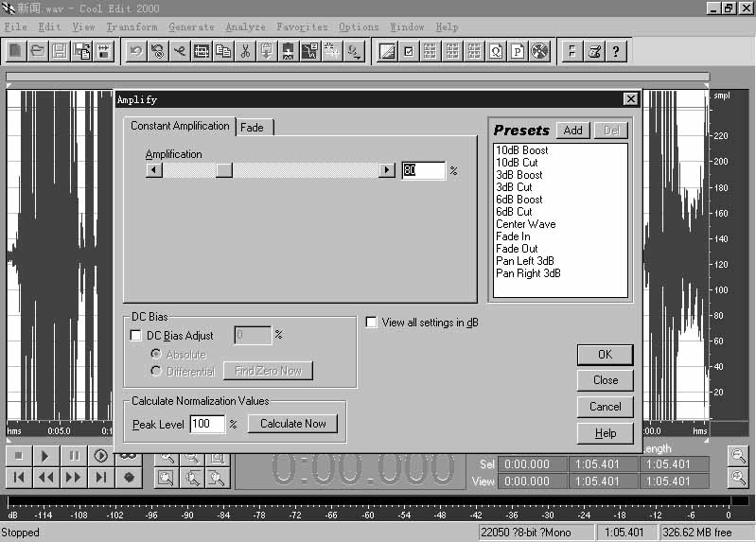Screen dimensions: 756x542
Task: Click OK in the Amplify dialog
Action: pos(605,355)
